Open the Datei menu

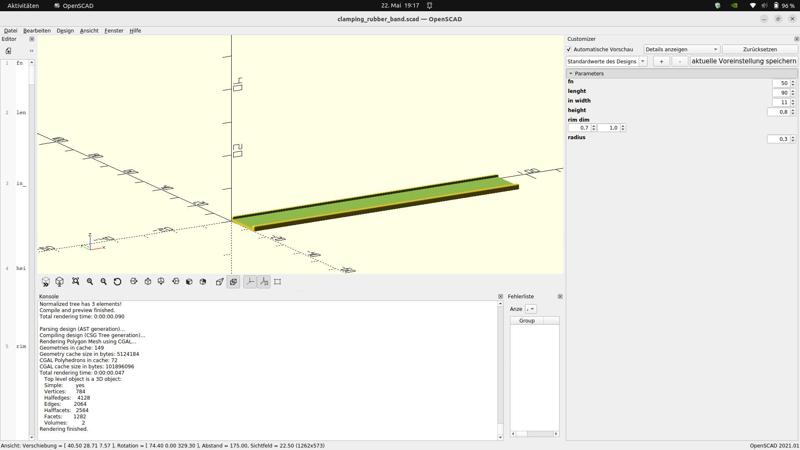pos(10,31)
